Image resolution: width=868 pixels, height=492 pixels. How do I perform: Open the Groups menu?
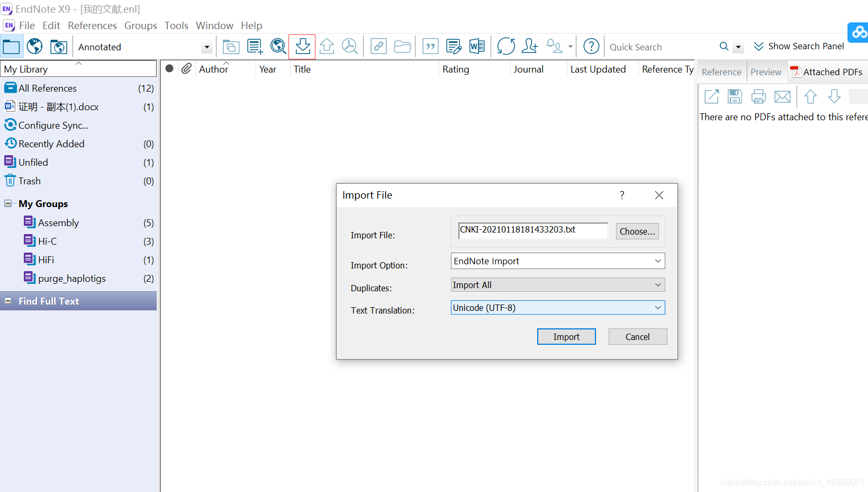(141, 25)
